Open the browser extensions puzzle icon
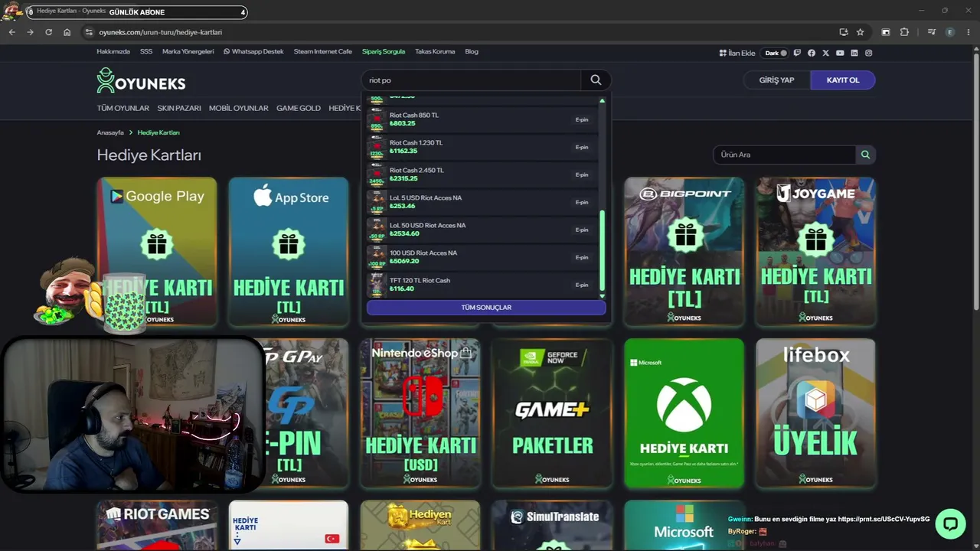Image resolution: width=980 pixels, height=551 pixels. (904, 32)
